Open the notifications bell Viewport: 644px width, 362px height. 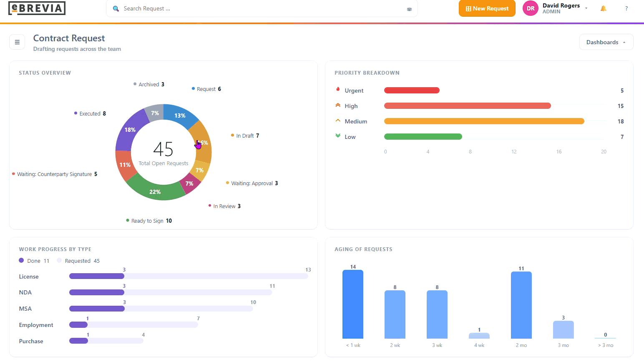[603, 8]
